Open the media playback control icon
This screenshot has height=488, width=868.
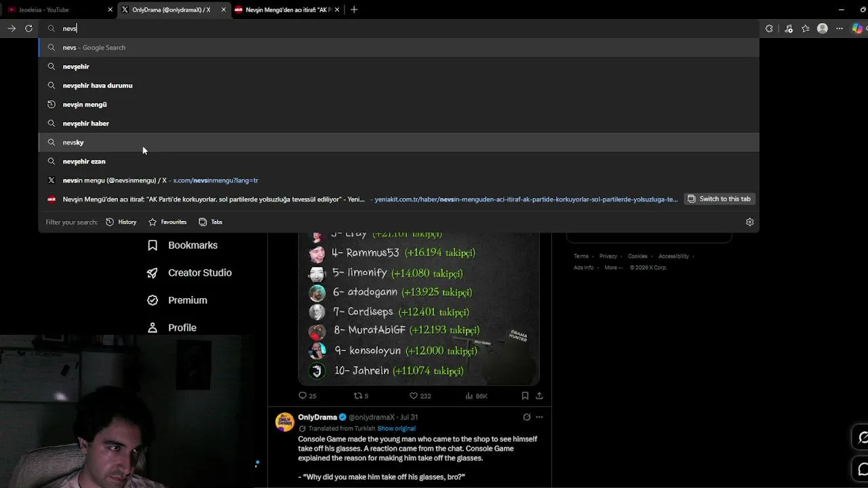(788, 28)
